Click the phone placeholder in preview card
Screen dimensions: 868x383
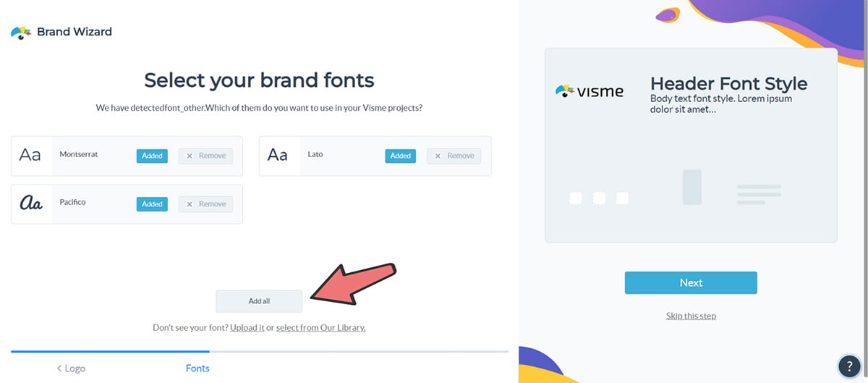click(x=692, y=187)
